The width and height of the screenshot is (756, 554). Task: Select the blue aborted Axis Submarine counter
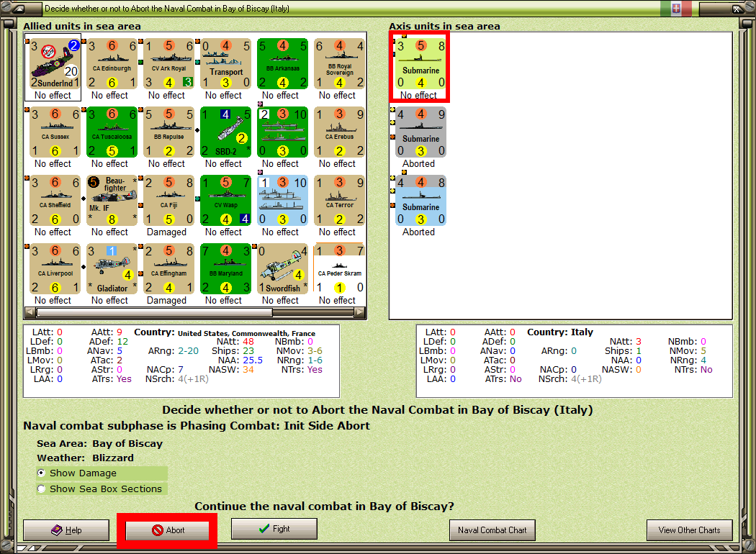coord(420,201)
